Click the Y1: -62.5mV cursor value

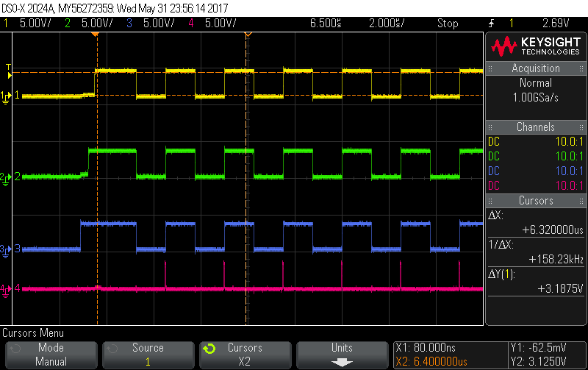click(538, 347)
